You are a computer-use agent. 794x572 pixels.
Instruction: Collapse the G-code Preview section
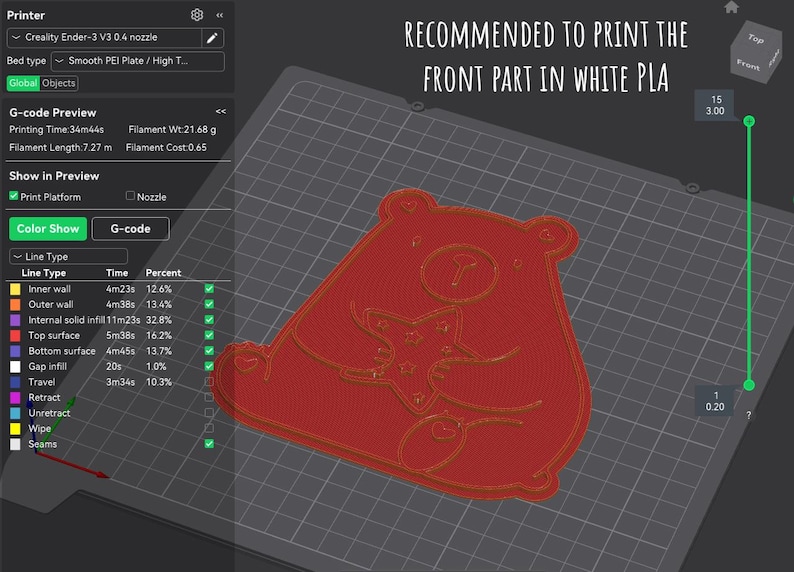(221, 111)
